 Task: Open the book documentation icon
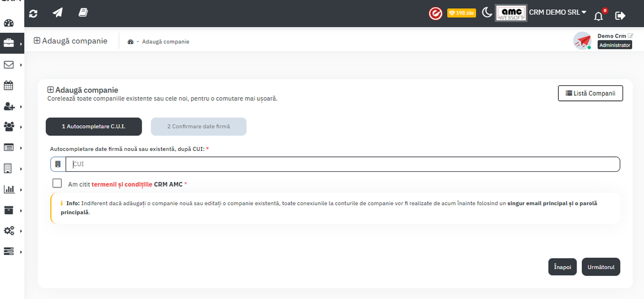83,13
